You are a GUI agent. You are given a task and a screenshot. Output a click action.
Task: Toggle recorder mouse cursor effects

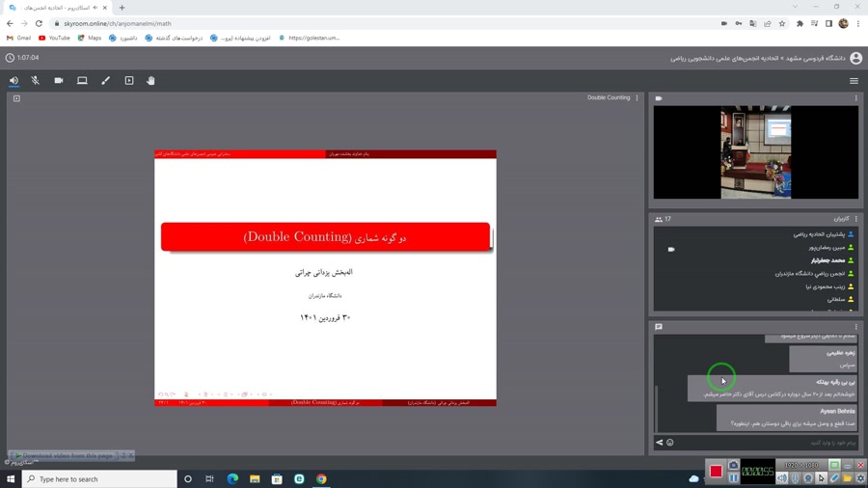822,478
